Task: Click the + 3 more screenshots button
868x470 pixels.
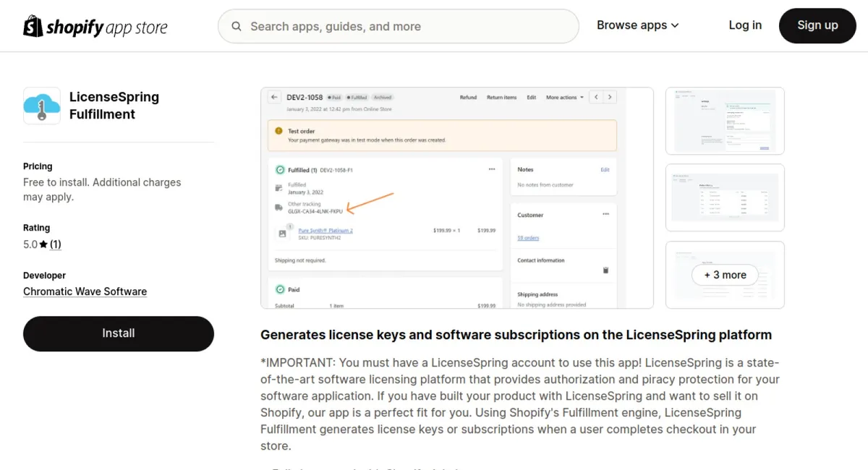Action: tap(725, 275)
